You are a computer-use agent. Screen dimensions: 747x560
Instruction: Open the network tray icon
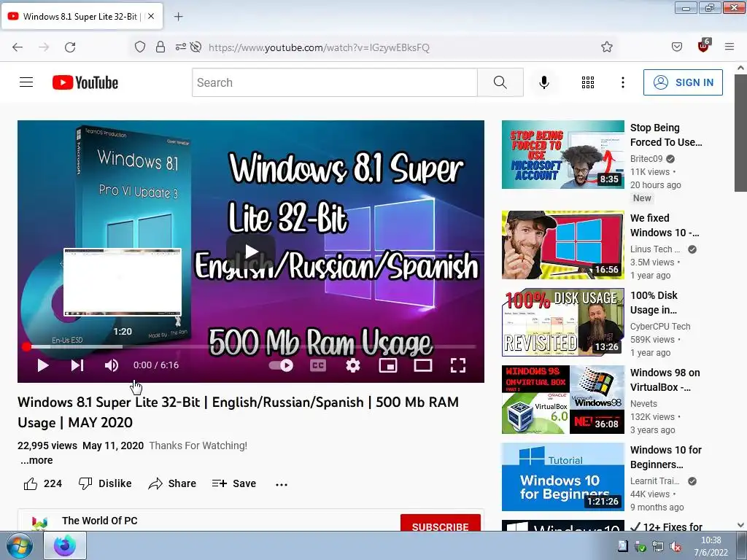(658, 547)
